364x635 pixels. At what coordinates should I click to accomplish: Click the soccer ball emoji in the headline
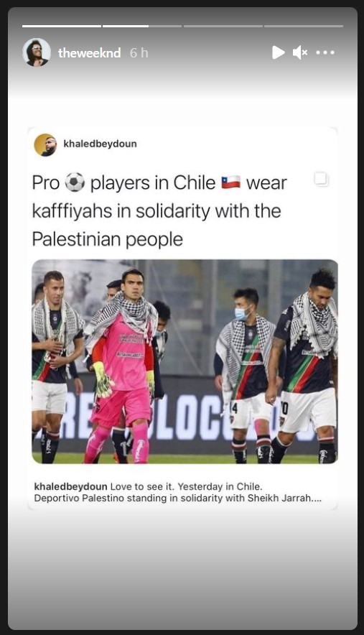[75, 182]
